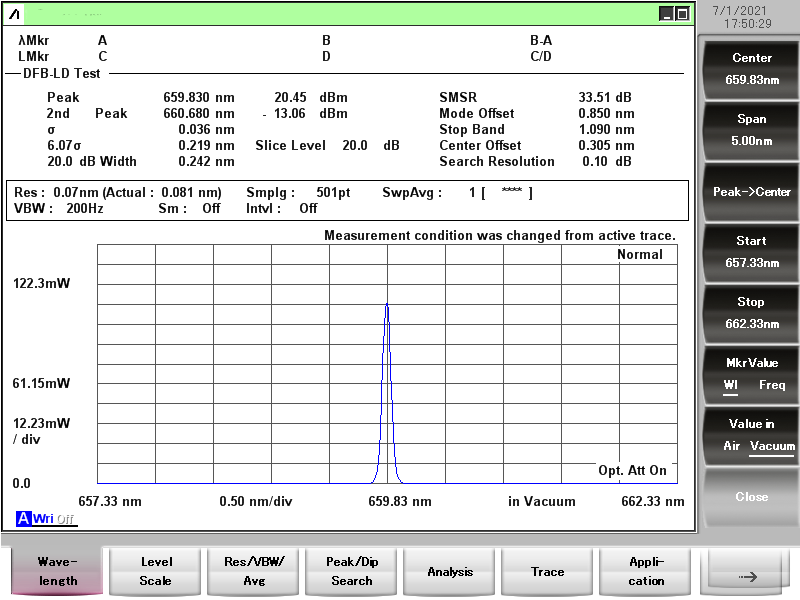Viewport: 800px width, 600px height.
Task: Open the Level Scale menu
Action: 156,571
